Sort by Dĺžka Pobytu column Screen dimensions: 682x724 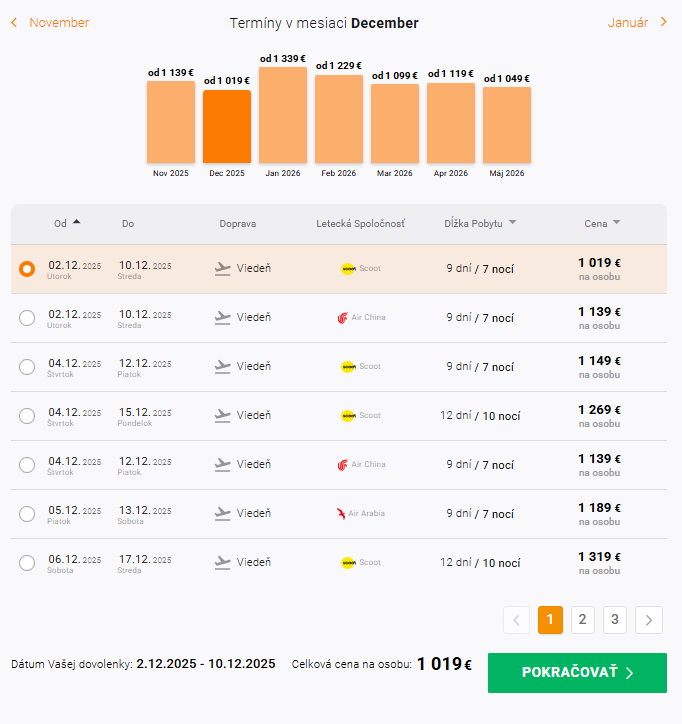pos(513,223)
